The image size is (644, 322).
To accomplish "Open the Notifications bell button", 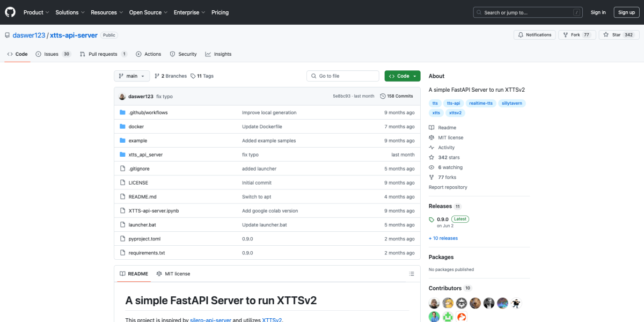I will pyautogui.click(x=535, y=35).
